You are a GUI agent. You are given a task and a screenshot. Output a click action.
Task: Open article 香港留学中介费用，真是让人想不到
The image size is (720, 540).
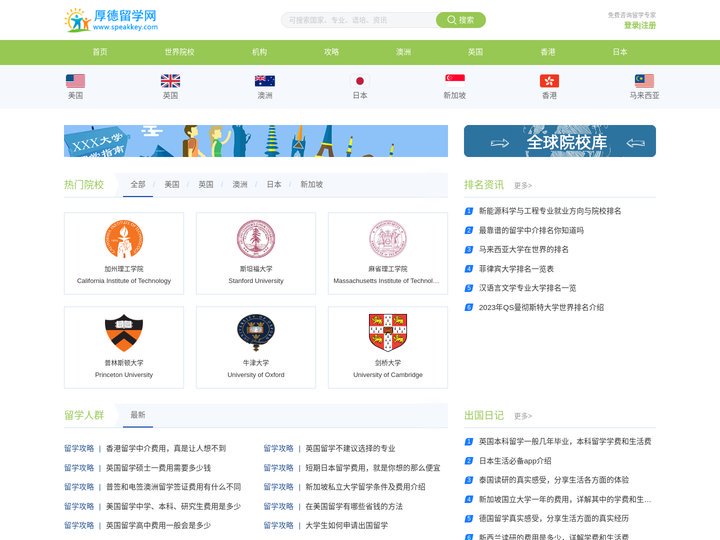(x=166, y=449)
